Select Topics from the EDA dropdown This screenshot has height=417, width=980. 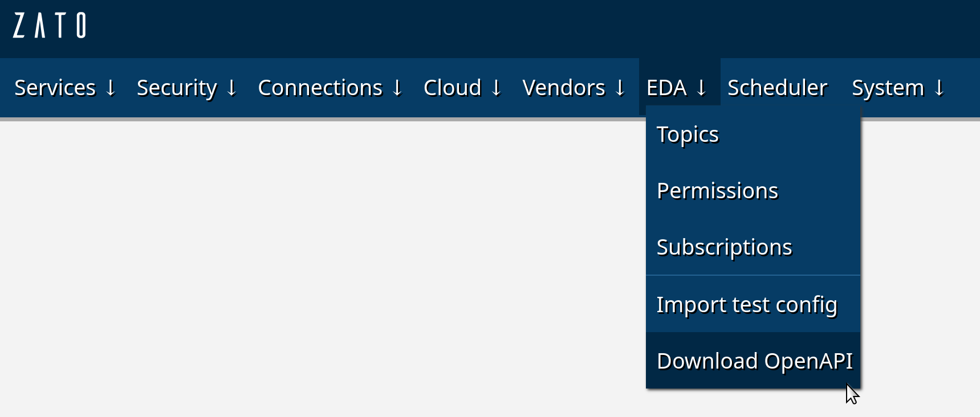click(688, 134)
